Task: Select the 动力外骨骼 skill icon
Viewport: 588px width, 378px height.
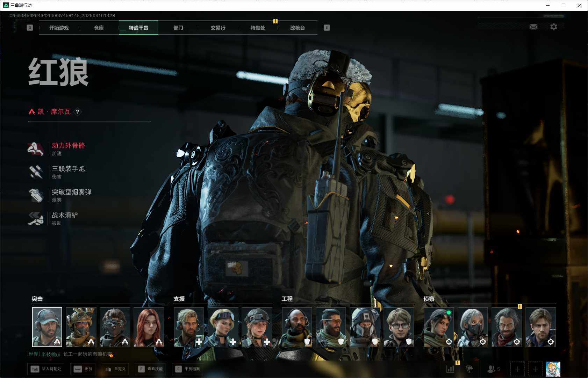Action: point(36,149)
